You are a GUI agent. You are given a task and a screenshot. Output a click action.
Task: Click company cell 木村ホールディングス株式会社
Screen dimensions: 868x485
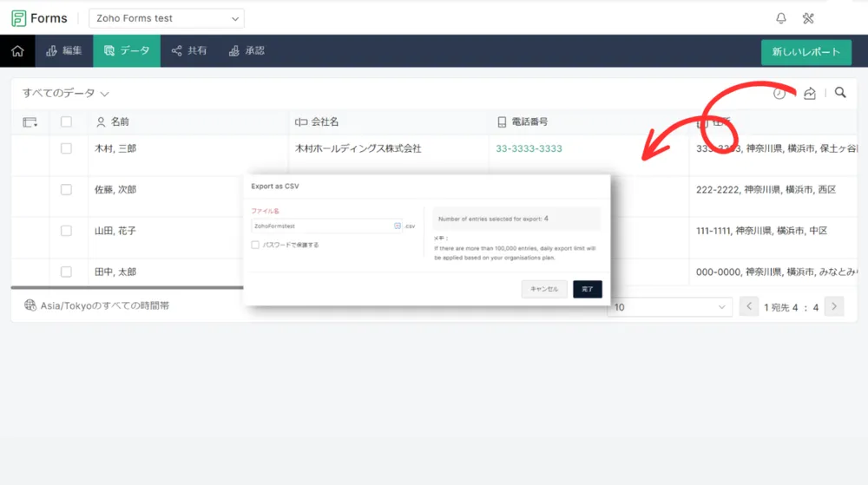click(358, 148)
